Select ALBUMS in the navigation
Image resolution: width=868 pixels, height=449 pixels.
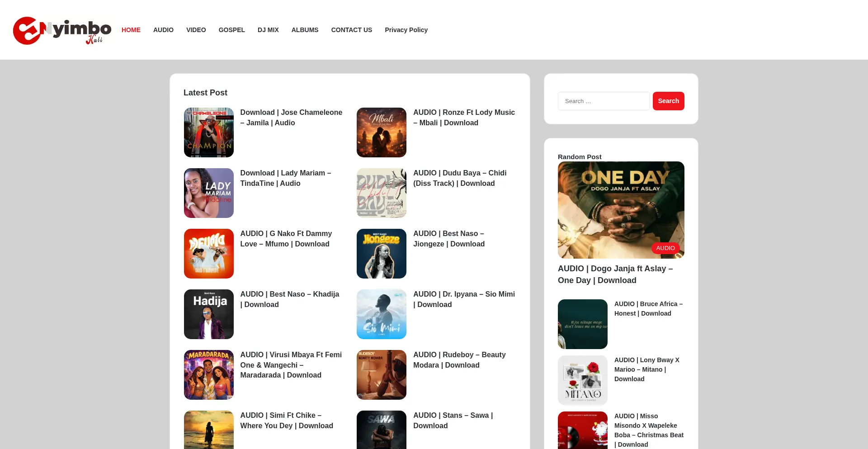pyautogui.click(x=305, y=30)
